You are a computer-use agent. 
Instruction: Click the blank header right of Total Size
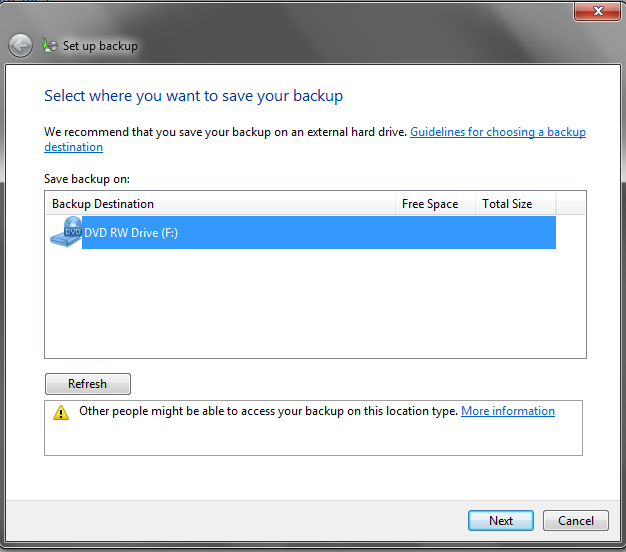point(571,204)
